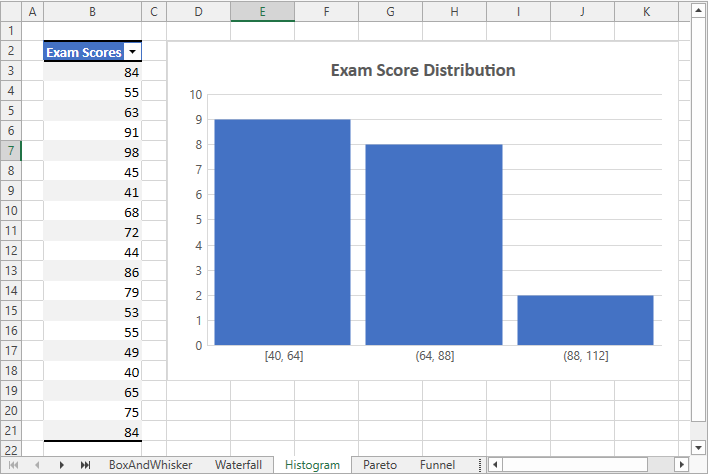Click the cell containing 72

(x=93, y=232)
